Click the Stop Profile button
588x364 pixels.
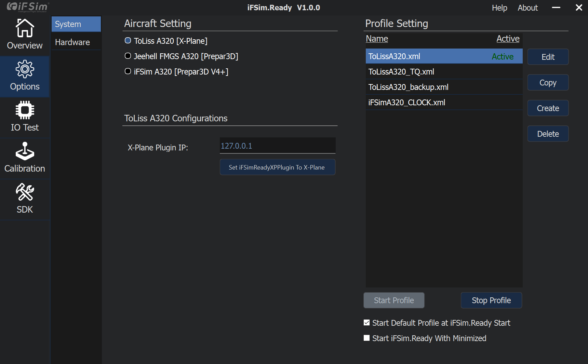491,300
